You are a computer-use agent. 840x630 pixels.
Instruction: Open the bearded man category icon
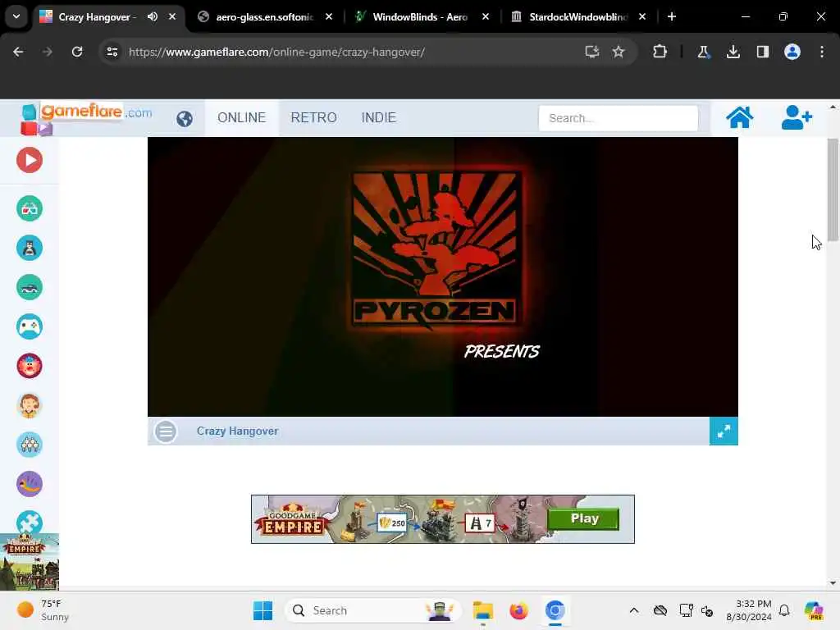(30, 405)
